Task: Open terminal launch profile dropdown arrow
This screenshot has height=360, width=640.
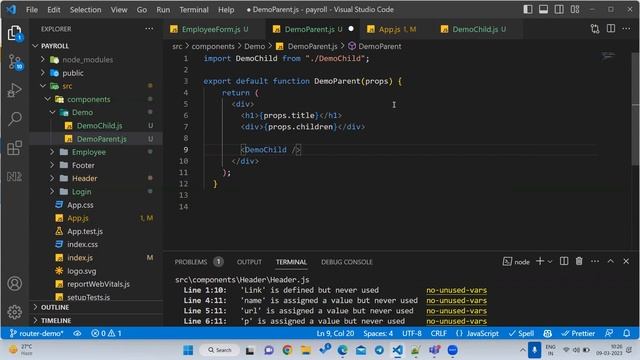Action: click(550, 262)
